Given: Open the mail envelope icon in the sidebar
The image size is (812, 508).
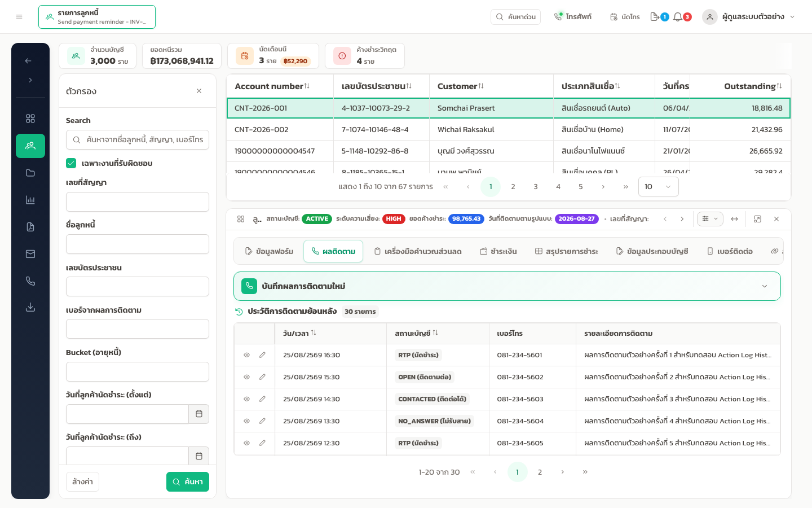Looking at the screenshot, I should [x=30, y=254].
